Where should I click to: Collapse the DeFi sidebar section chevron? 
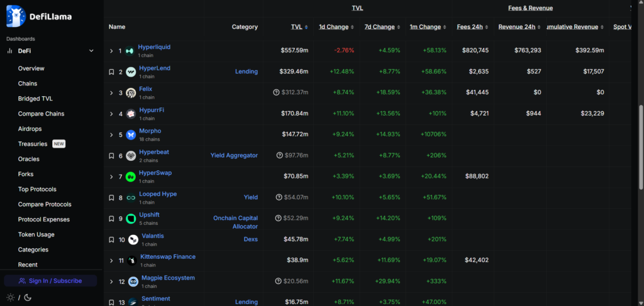coord(91,51)
